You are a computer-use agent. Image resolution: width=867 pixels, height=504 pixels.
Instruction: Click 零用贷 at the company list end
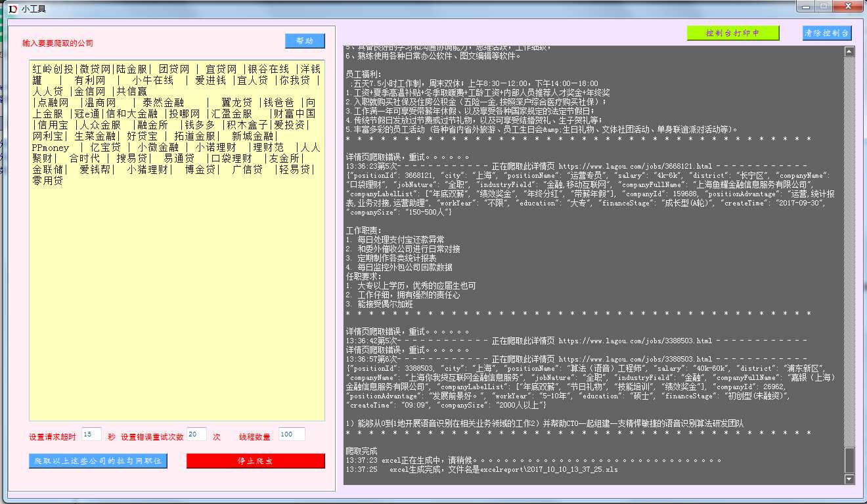tap(48, 180)
